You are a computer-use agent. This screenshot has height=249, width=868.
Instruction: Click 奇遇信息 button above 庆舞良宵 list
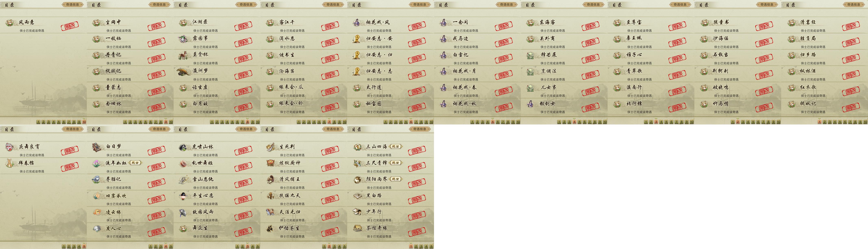[72, 129]
